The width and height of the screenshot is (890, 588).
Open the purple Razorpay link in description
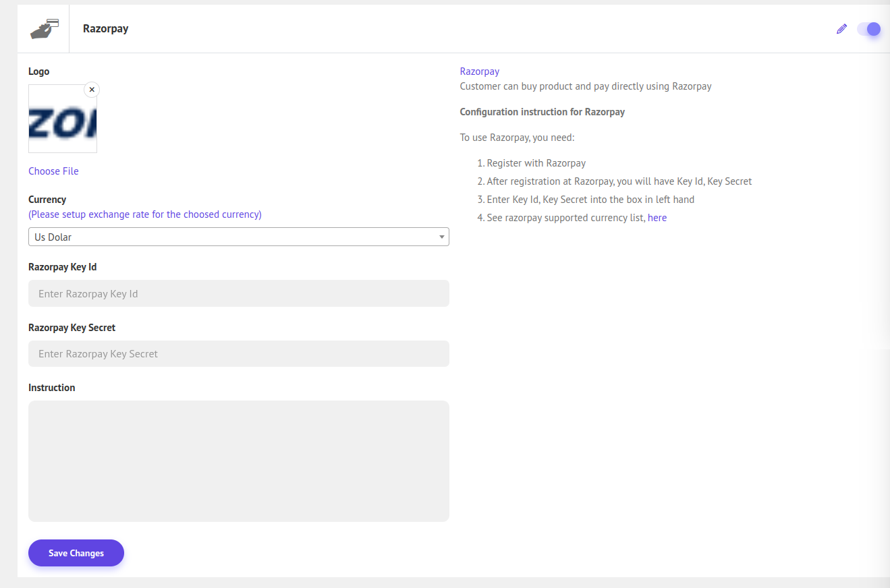tap(479, 71)
